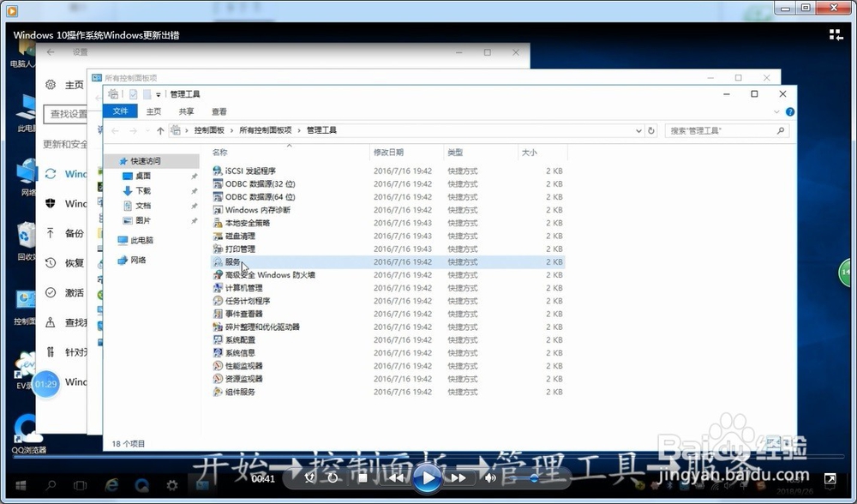857x504 pixels.
Task: Click 主页 in the Settings window
Action: point(75,85)
